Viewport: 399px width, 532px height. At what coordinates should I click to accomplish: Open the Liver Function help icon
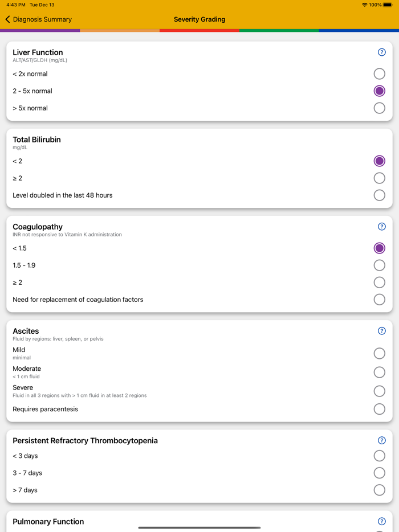point(381,52)
